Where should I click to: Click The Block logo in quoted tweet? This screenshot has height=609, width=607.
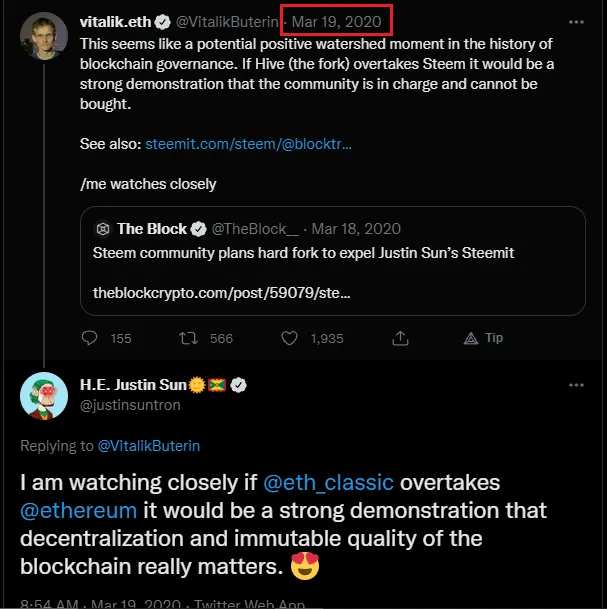coord(101,229)
